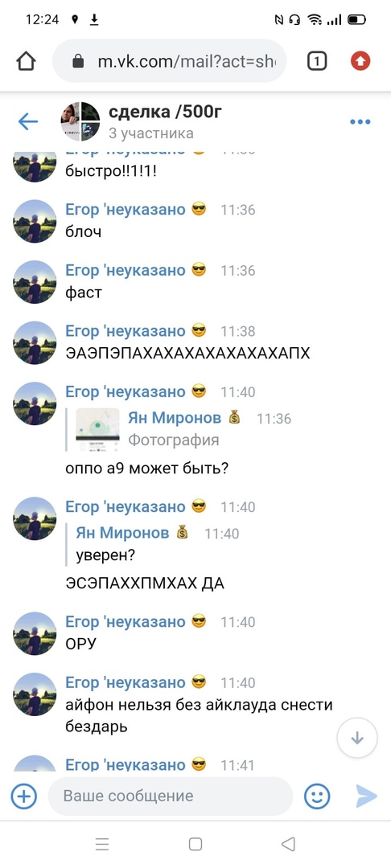Go back using the blue arrow
391x868 pixels.
(28, 122)
